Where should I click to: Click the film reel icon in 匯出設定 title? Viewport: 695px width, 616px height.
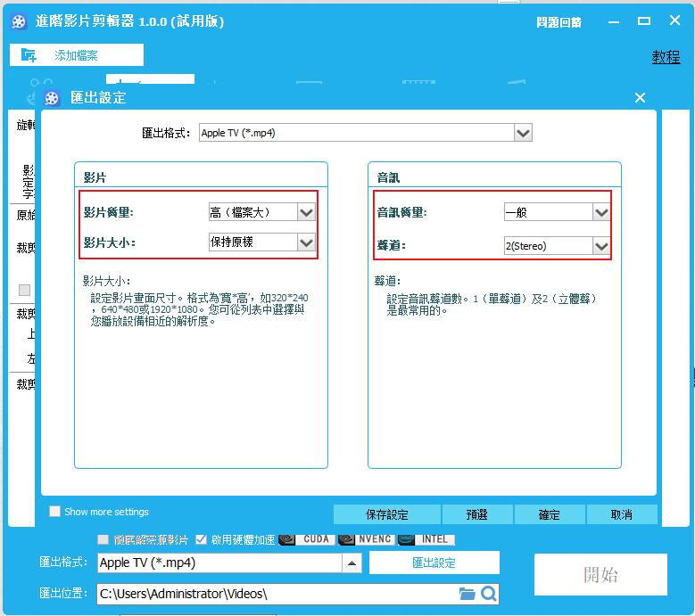click(x=52, y=98)
